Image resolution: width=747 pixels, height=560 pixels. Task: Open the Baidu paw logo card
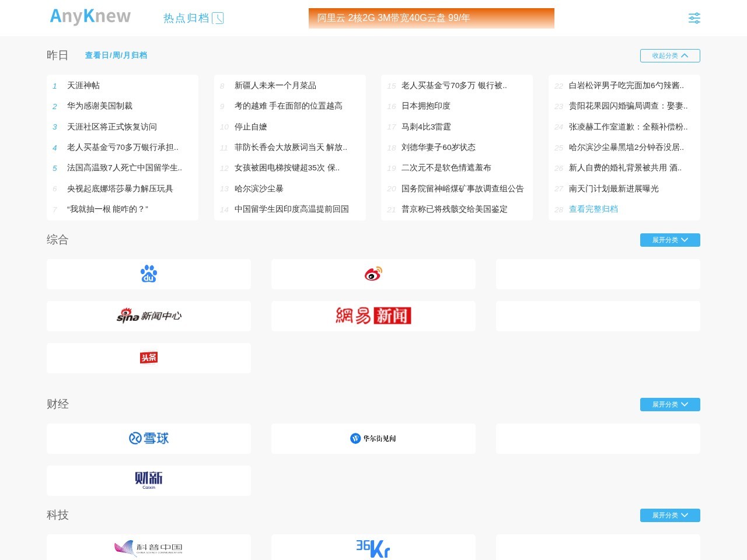(149, 274)
